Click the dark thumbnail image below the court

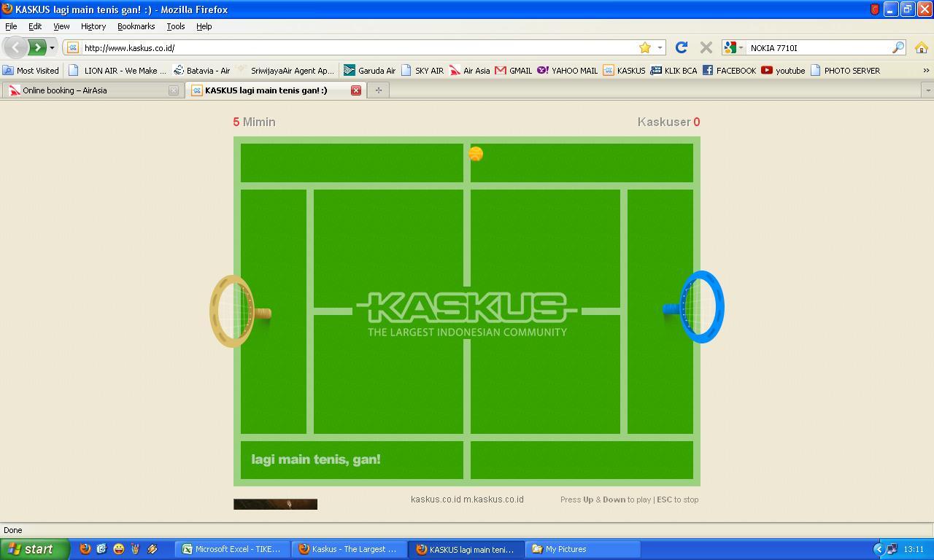pos(275,505)
